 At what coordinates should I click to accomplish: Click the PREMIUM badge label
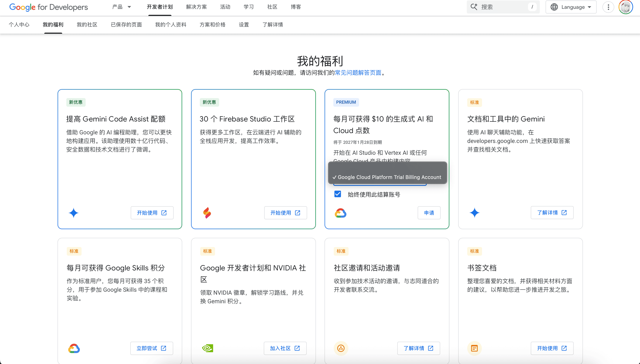point(346,102)
